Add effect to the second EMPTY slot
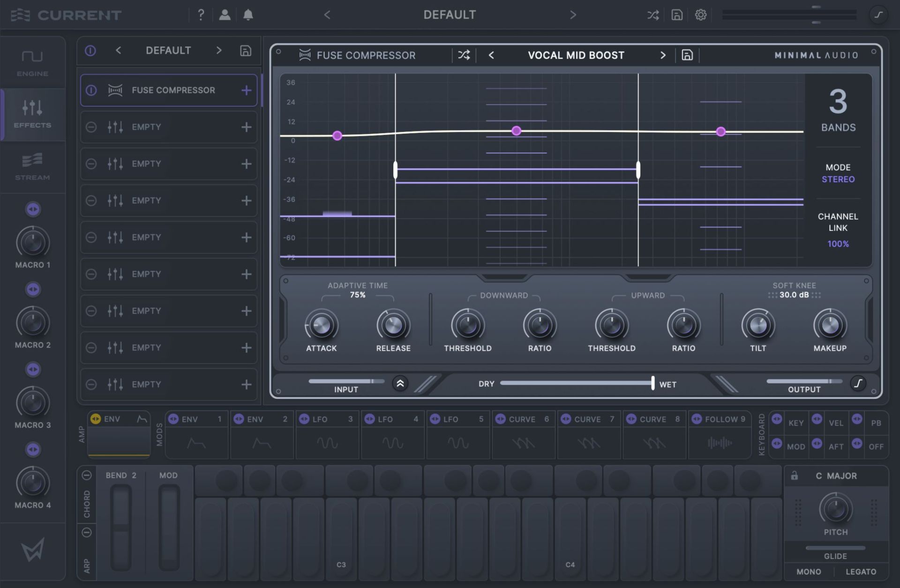The width and height of the screenshot is (900, 588). tap(247, 164)
